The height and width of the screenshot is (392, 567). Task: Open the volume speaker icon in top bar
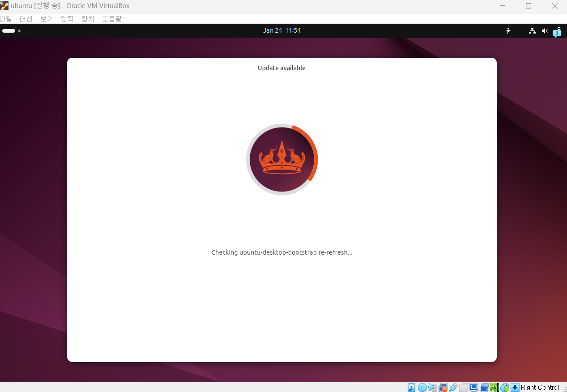click(x=545, y=31)
